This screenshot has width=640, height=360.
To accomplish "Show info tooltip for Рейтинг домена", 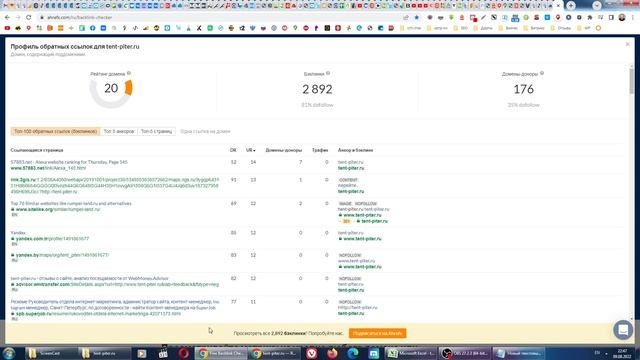I will coord(129,73).
